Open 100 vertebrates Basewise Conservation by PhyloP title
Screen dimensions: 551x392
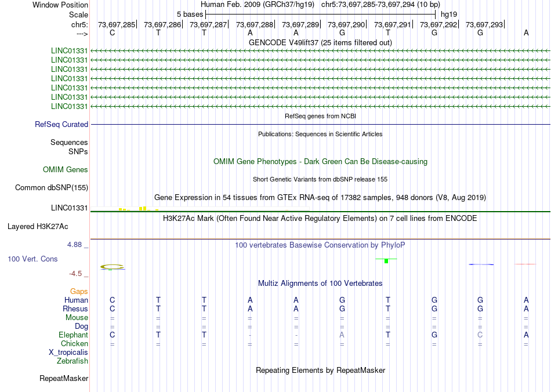pyautogui.click(x=320, y=245)
